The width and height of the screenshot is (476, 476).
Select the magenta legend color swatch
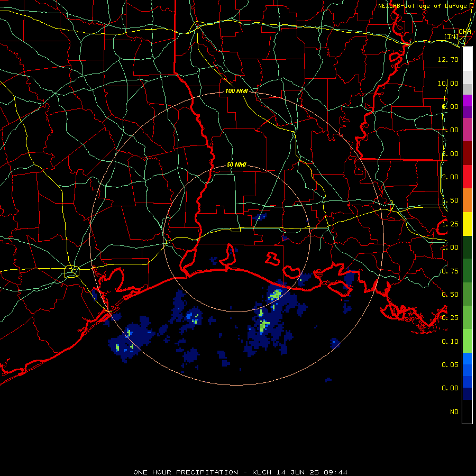467,100
